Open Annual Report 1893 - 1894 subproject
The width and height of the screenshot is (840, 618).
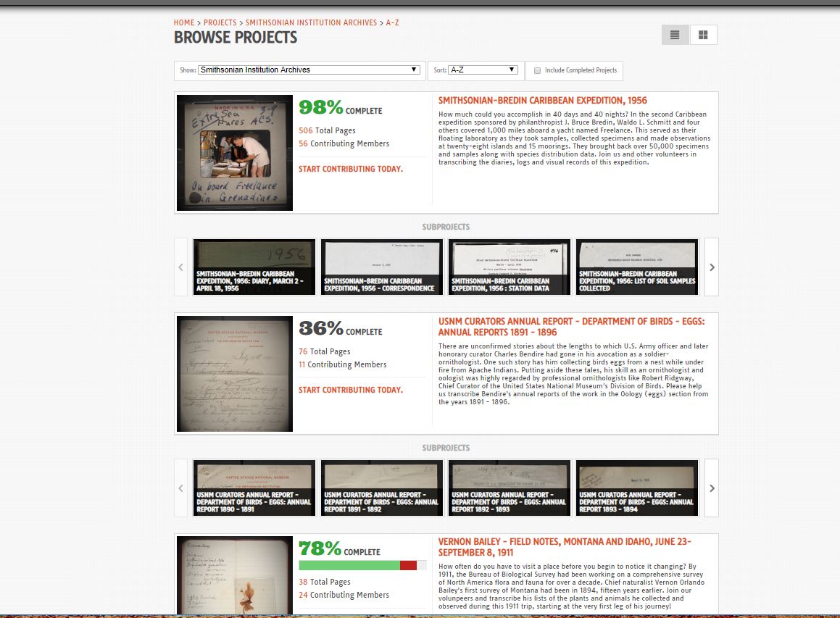[x=637, y=488]
